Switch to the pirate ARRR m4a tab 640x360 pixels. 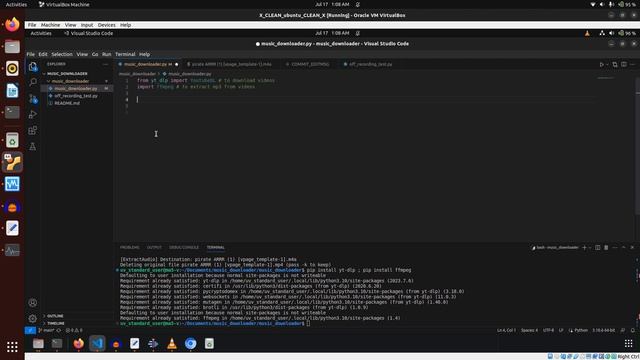click(x=231, y=64)
